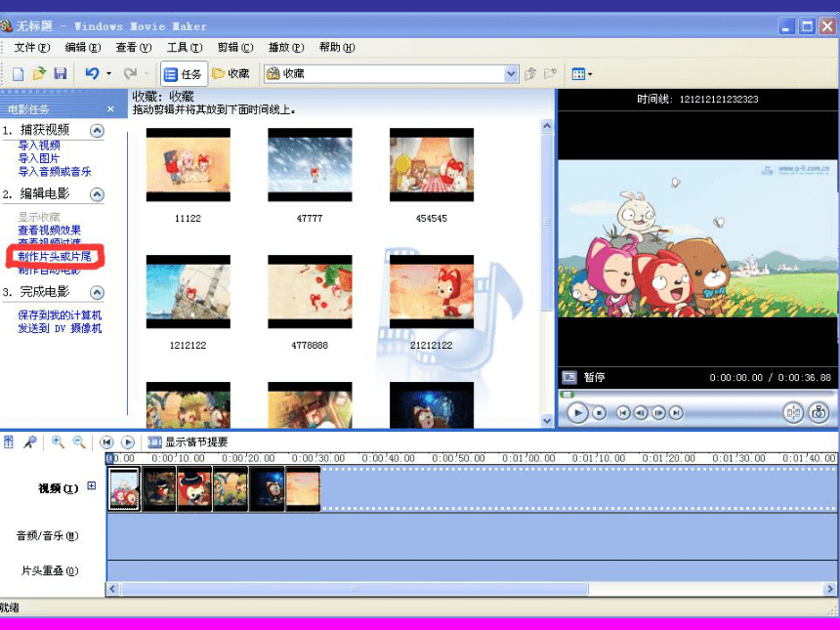Click the timeline ruler at 0:00:30.00
The width and height of the screenshot is (840, 630).
(x=318, y=458)
